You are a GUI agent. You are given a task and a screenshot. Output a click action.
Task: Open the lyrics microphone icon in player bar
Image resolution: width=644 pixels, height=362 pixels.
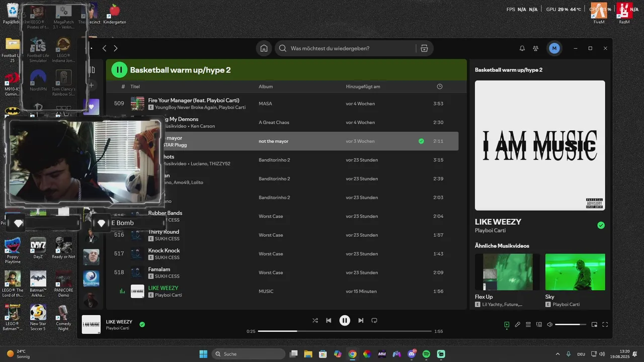pos(517,324)
